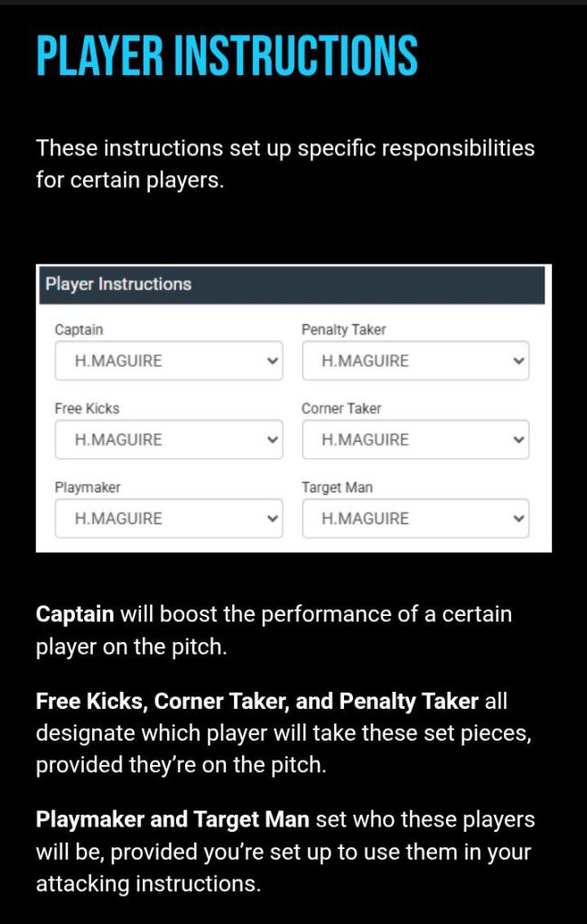Click the chevron arrow in Target Man select
This screenshot has height=924, width=587.
(518, 518)
